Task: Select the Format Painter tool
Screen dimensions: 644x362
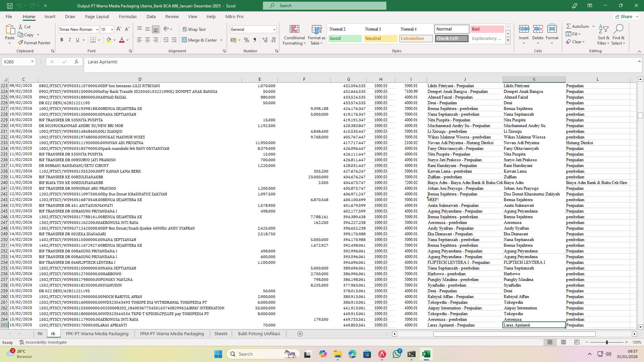Action: tap(35, 43)
